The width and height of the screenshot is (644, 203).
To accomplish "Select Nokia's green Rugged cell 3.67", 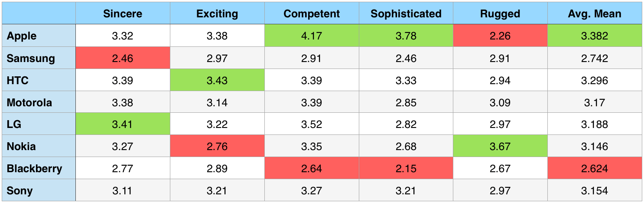I will pyautogui.click(x=500, y=147).
